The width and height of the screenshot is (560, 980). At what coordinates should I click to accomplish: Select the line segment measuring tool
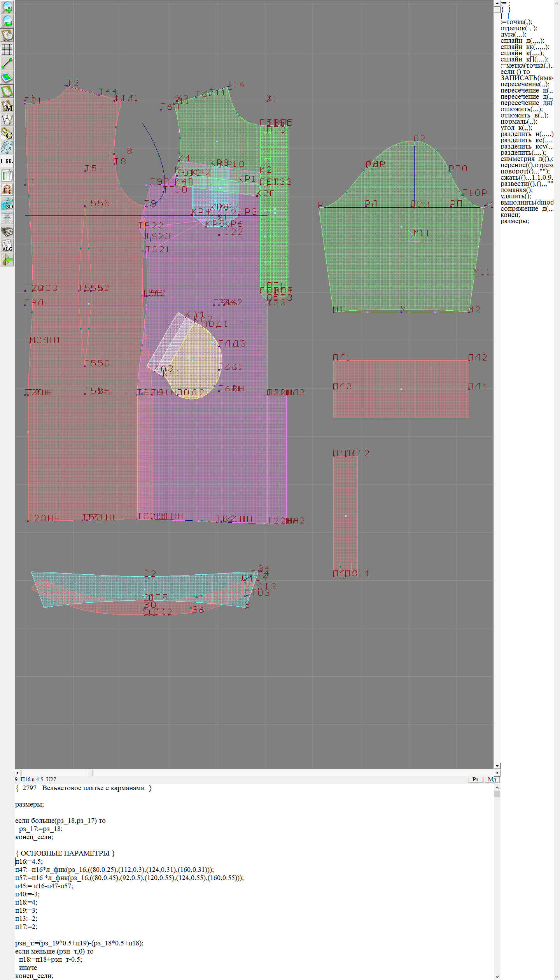click(7, 63)
